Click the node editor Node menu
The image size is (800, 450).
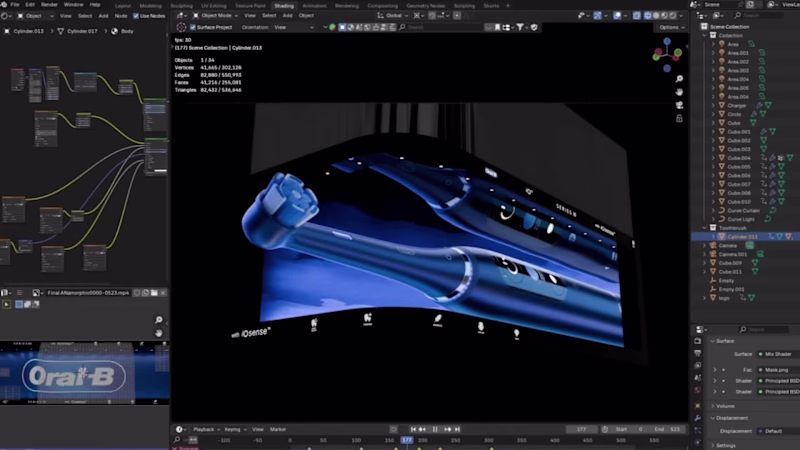(121, 16)
